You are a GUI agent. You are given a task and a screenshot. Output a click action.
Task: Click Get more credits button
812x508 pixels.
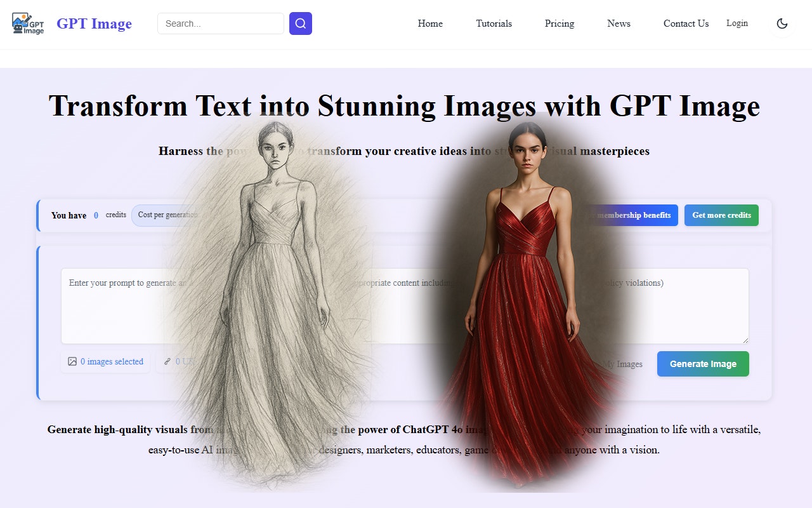coord(721,215)
